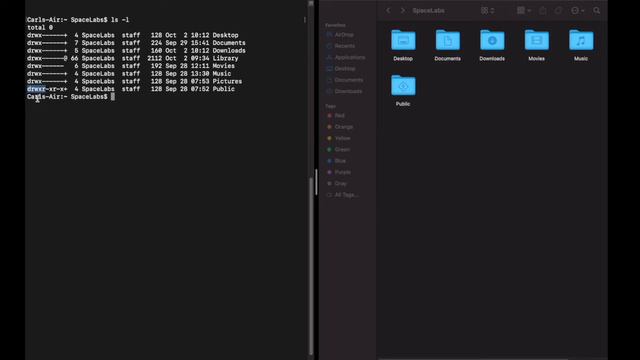
Task: Open Finder search
Action: [596, 11]
